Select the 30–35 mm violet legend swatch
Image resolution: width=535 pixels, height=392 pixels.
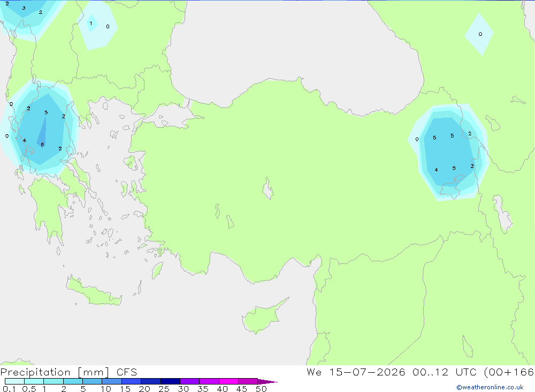point(190,381)
